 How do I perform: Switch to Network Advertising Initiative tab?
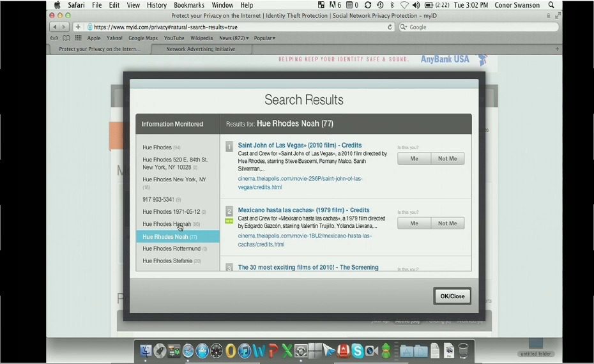(201, 49)
